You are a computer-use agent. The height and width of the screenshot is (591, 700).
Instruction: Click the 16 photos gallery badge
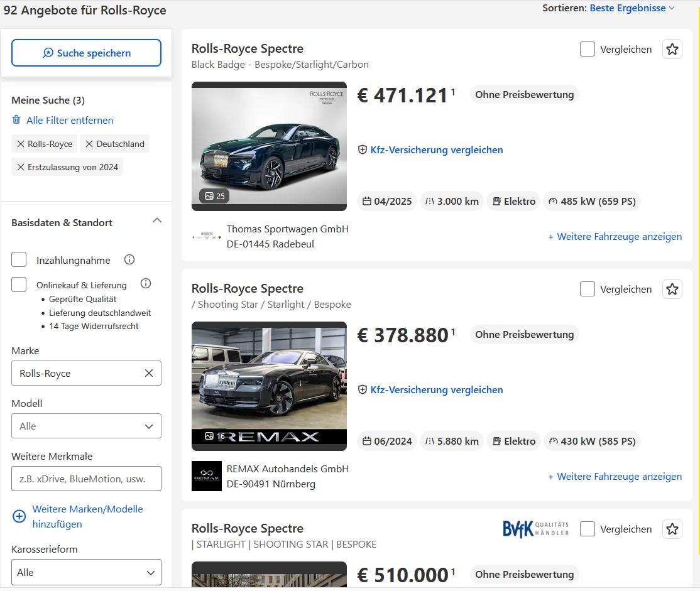coord(215,436)
